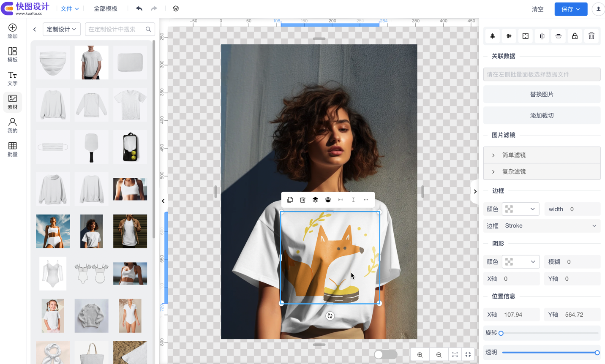Click the redo arrow in top bar

click(x=154, y=8)
